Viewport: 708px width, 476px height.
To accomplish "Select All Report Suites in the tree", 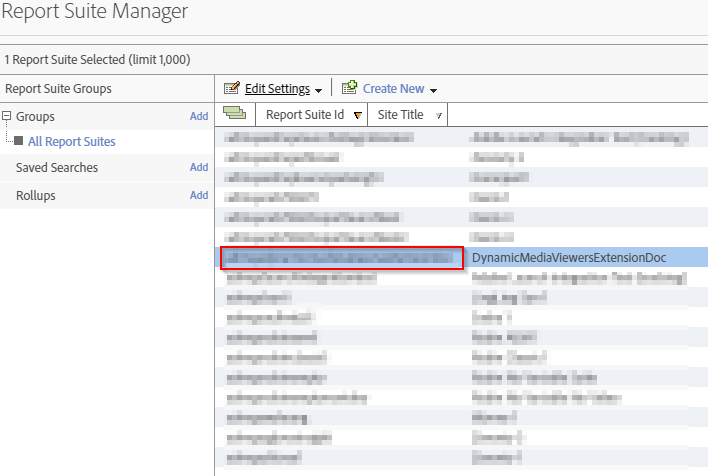I will pyautogui.click(x=72, y=142).
